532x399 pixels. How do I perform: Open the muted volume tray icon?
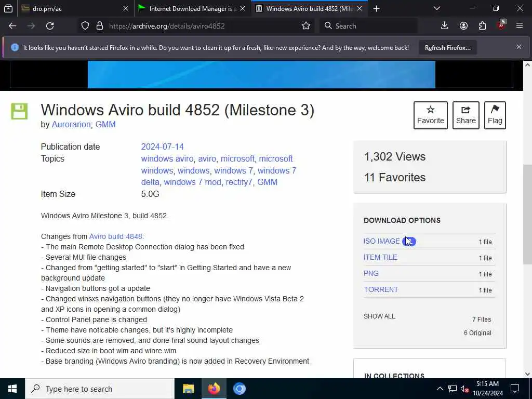tap(465, 389)
